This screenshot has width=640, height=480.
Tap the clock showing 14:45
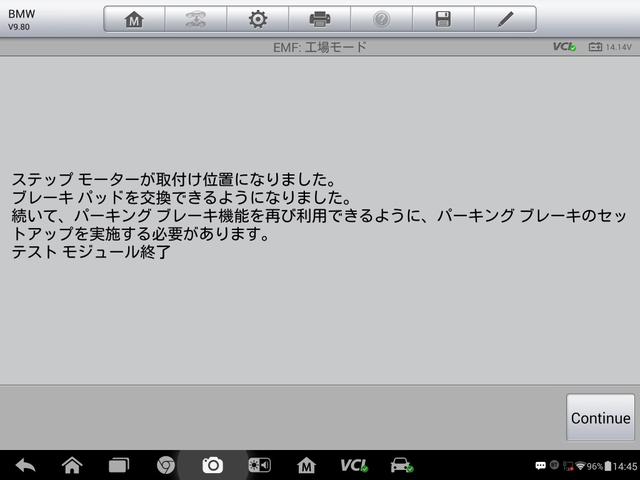pyautogui.click(x=624, y=466)
